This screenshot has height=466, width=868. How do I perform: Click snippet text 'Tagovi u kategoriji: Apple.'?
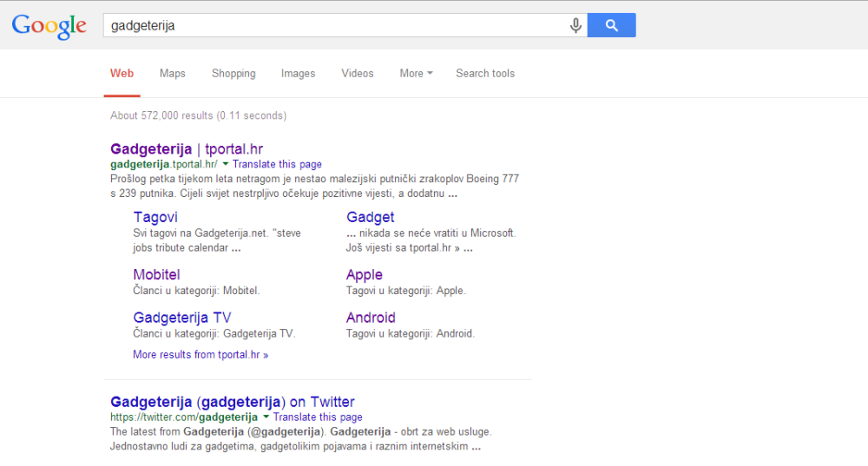405,291
